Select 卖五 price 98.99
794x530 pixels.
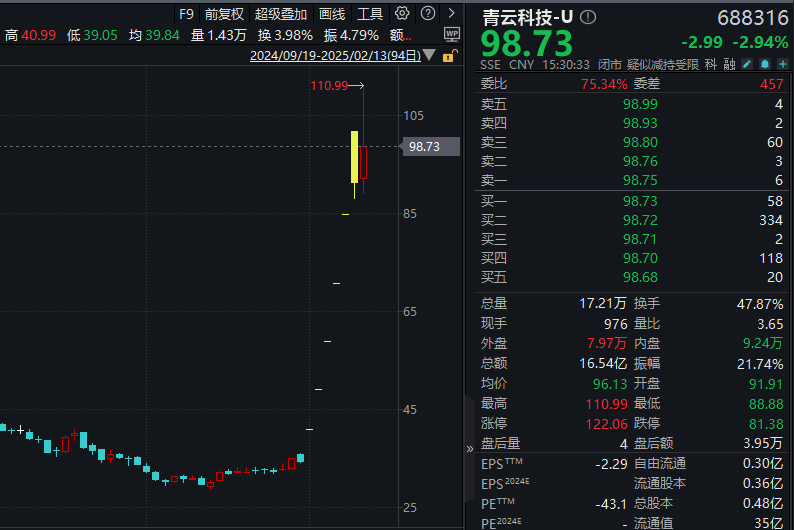(640, 104)
